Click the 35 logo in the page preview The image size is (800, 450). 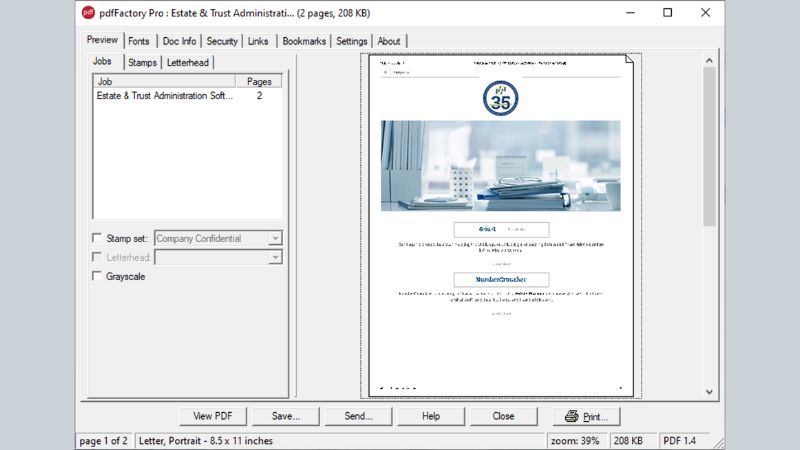pos(501,98)
